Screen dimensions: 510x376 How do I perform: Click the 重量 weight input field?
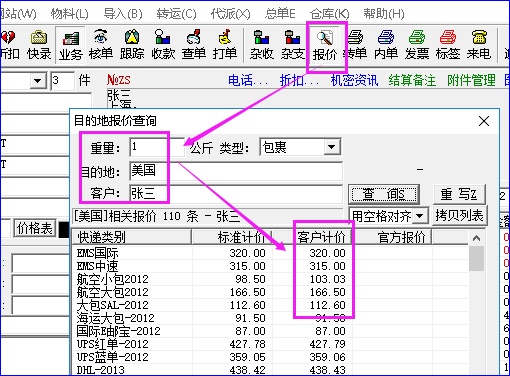point(157,147)
